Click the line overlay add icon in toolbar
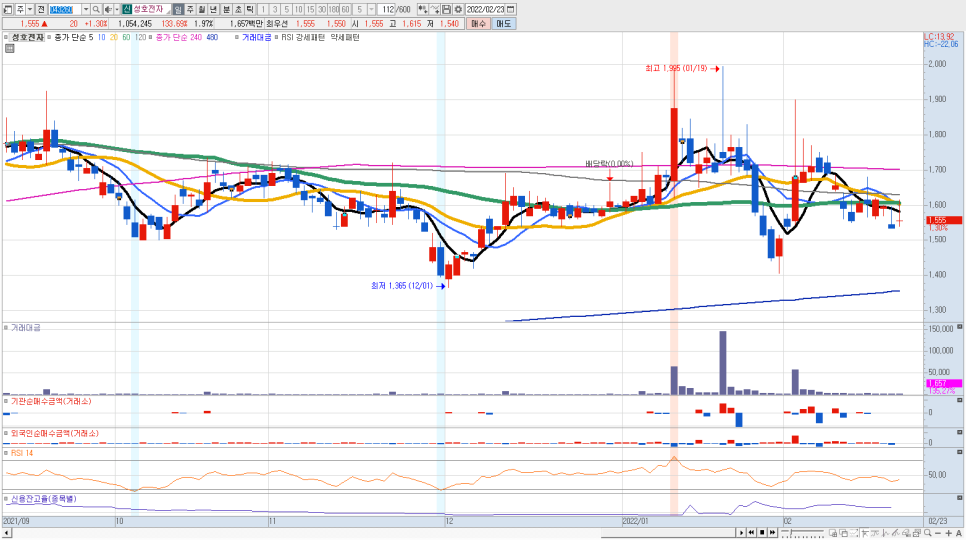 [x=435, y=9]
